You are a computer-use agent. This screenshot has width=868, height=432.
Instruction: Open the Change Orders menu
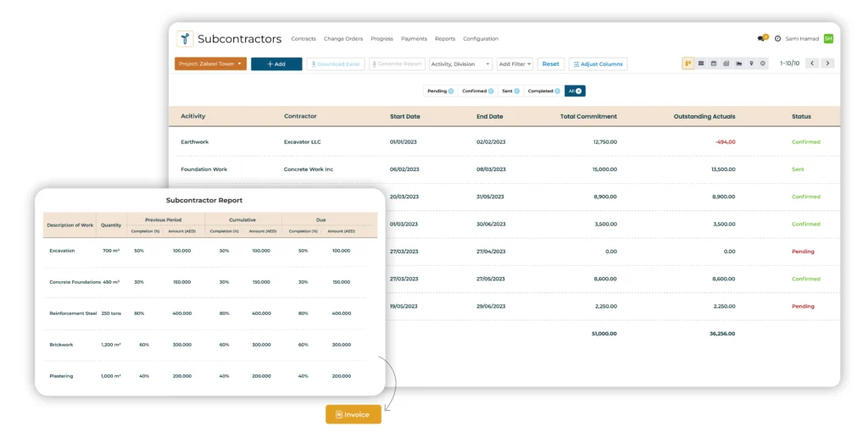tap(342, 39)
